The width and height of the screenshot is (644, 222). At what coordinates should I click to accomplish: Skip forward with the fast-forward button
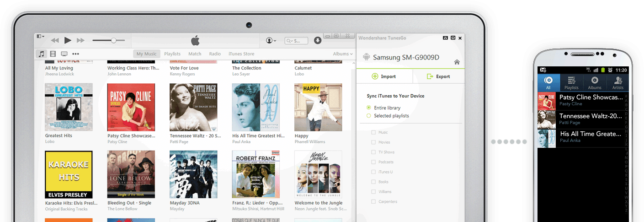[x=80, y=40]
